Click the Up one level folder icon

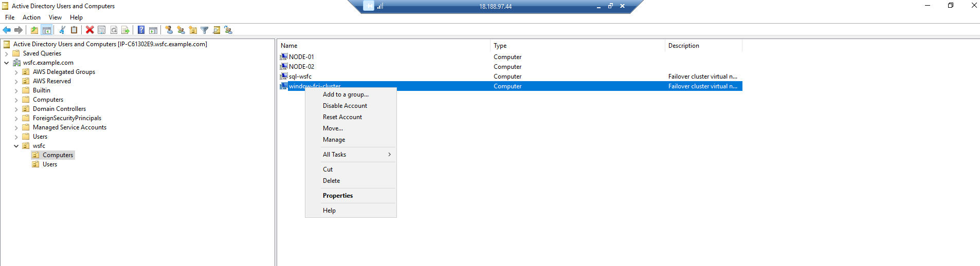(34, 30)
